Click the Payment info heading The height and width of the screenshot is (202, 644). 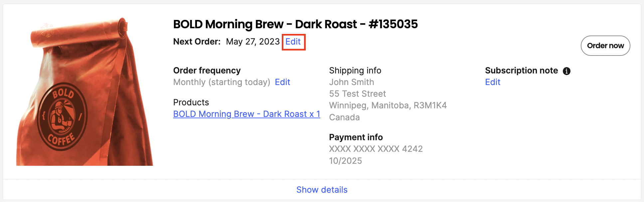pos(356,137)
